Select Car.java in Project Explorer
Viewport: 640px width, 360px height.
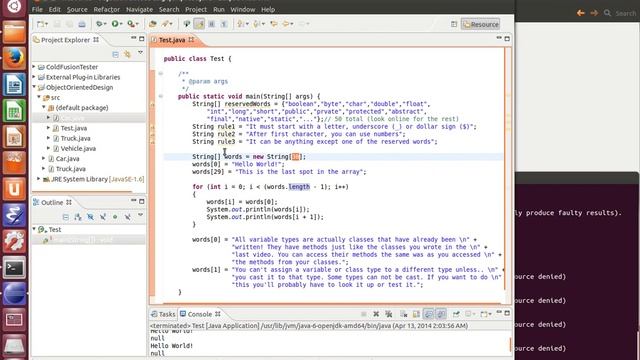tap(67, 159)
